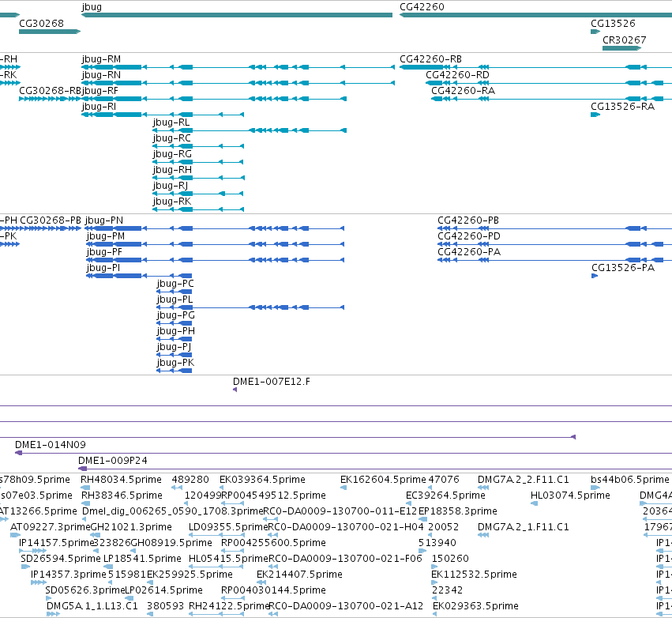Image resolution: width=672 pixels, height=618 pixels.
Task: Select the jbug-PC protein label
Action: point(175,284)
